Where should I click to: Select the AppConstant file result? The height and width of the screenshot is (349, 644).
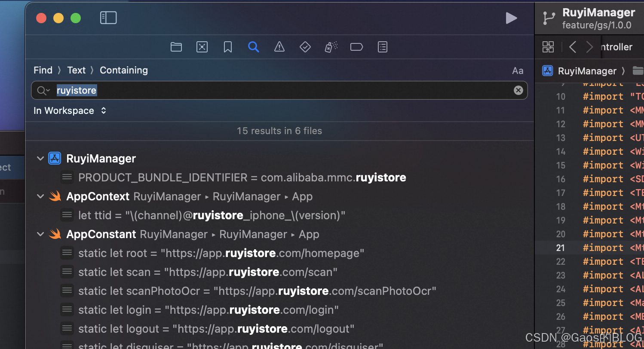coord(101,234)
